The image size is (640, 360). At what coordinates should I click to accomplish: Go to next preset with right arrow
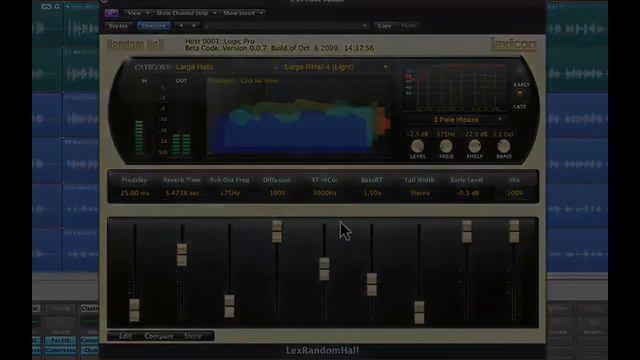194,26
